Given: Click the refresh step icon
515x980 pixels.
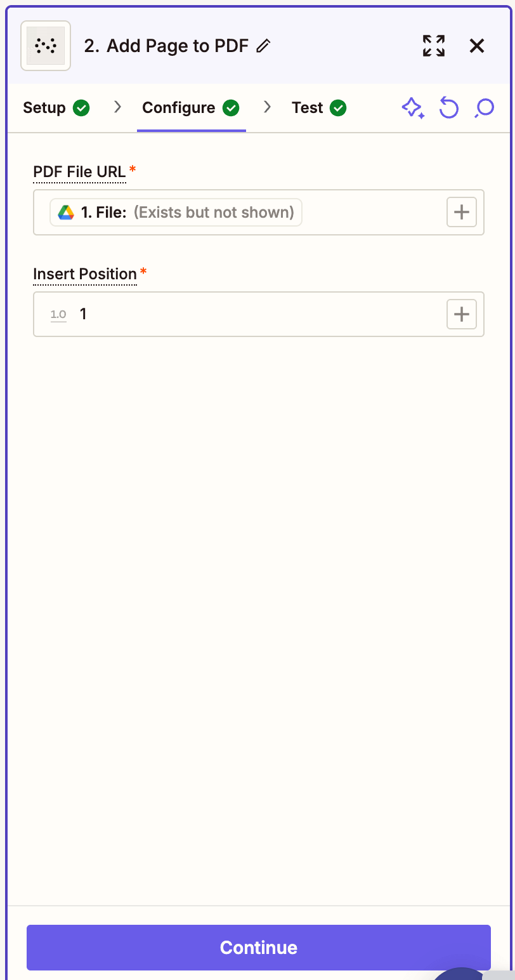Looking at the screenshot, I should point(449,108).
